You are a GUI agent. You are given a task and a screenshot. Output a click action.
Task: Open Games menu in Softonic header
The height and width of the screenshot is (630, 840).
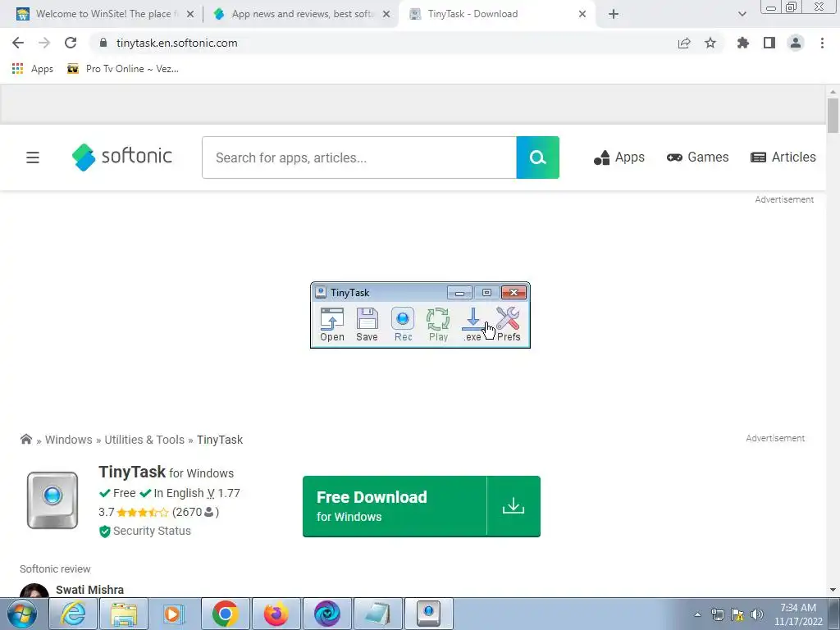click(697, 157)
